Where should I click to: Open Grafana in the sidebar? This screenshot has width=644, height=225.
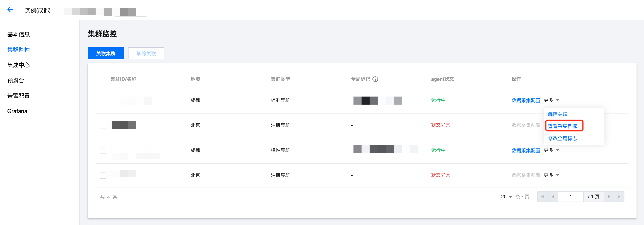click(x=17, y=111)
